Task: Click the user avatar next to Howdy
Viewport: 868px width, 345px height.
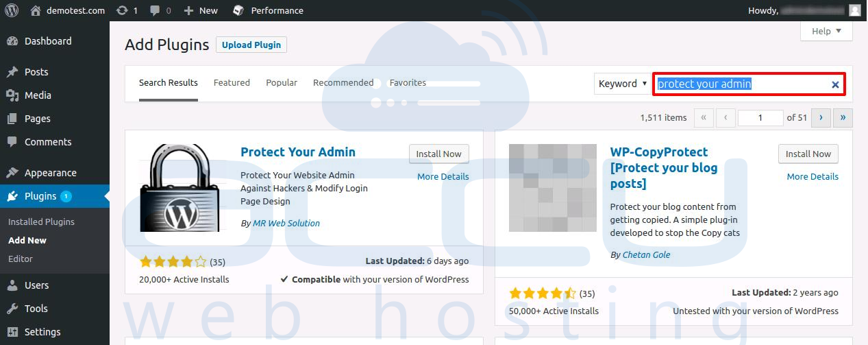Action: pyautogui.click(x=854, y=10)
